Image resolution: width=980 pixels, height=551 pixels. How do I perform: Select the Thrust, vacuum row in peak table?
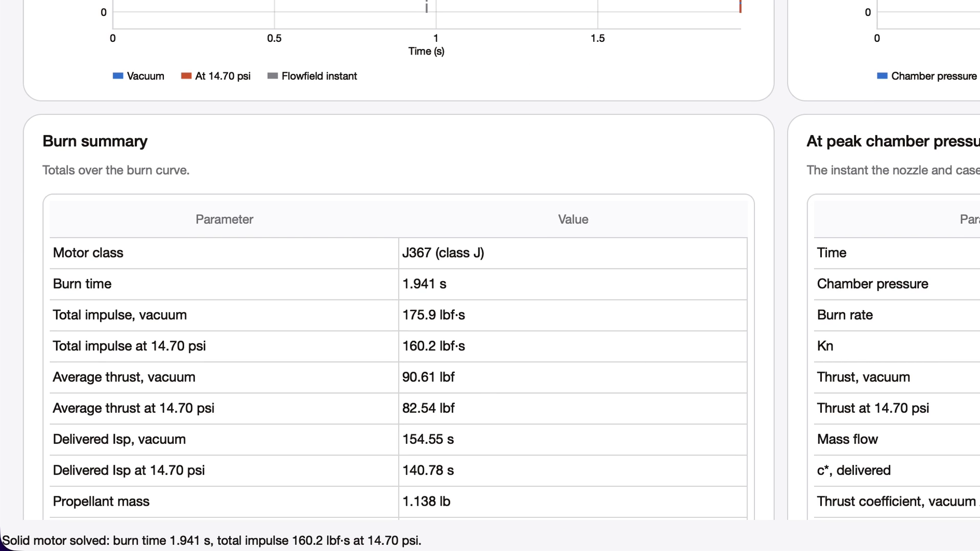[x=897, y=378]
